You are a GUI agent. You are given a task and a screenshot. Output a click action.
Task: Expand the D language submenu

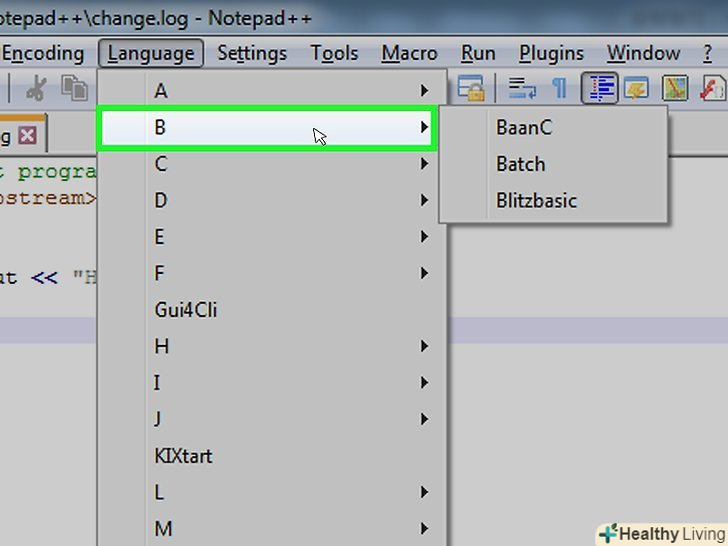[x=272, y=200]
